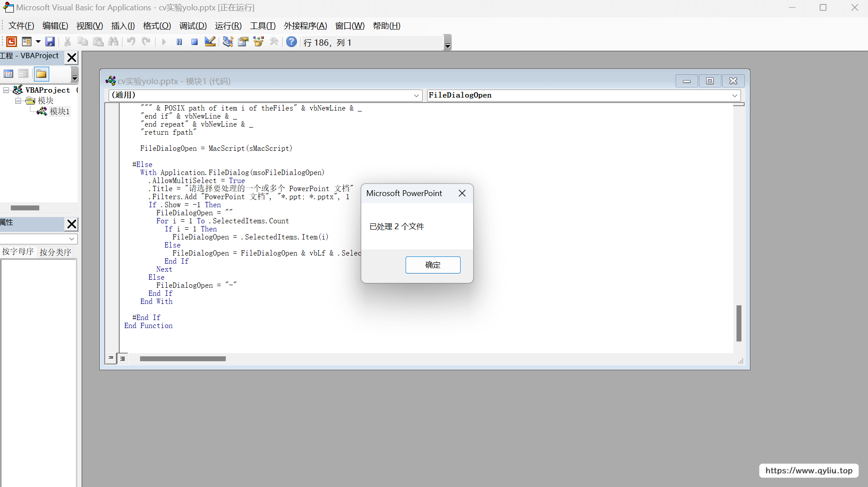The width and height of the screenshot is (868, 487).
Task: Click the Insert UserForm toolbar icon
Action: [27, 42]
